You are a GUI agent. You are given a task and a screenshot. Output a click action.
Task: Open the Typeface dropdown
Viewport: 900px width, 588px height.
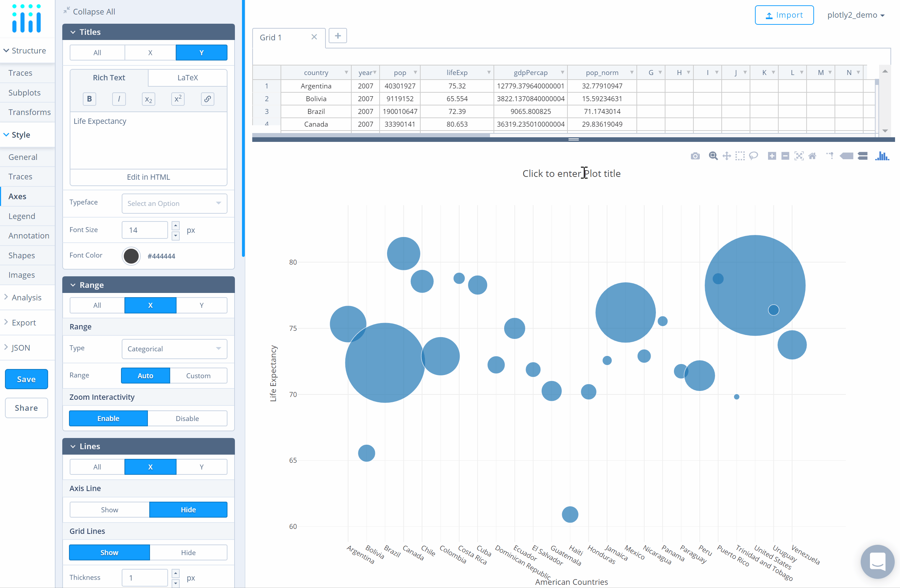(x=174, y=203)
